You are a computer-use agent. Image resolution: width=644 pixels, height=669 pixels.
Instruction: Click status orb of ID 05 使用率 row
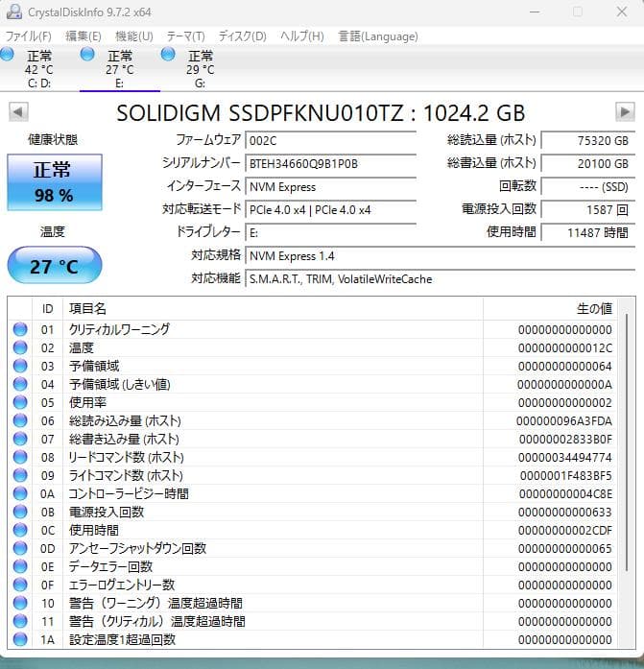click(20, 402)
